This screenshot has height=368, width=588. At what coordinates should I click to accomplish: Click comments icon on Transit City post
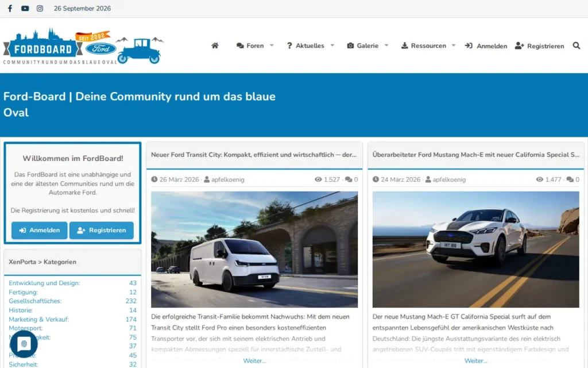pyautogui.click(x=349, y=179)
